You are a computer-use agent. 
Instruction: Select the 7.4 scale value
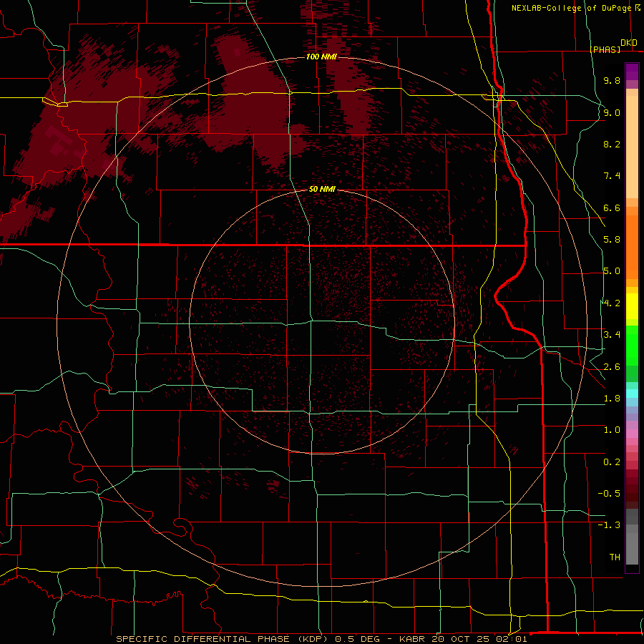[x=612, y=176]
